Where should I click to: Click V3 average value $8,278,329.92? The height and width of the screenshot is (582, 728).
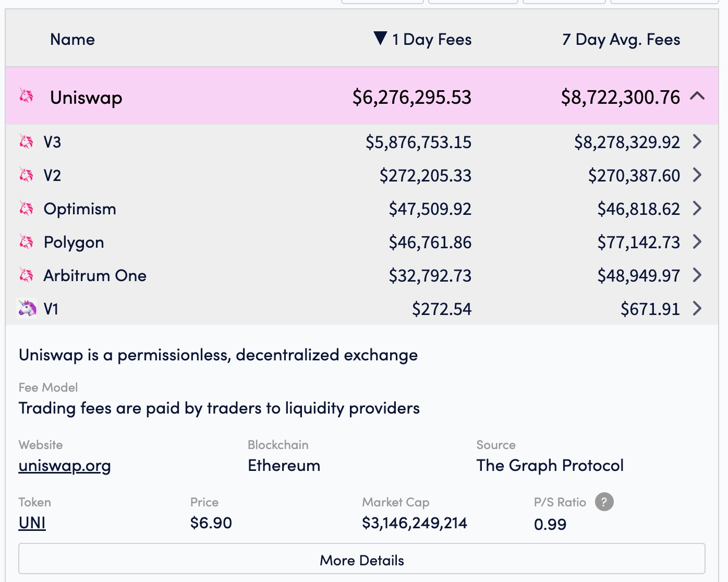[627, 142]
